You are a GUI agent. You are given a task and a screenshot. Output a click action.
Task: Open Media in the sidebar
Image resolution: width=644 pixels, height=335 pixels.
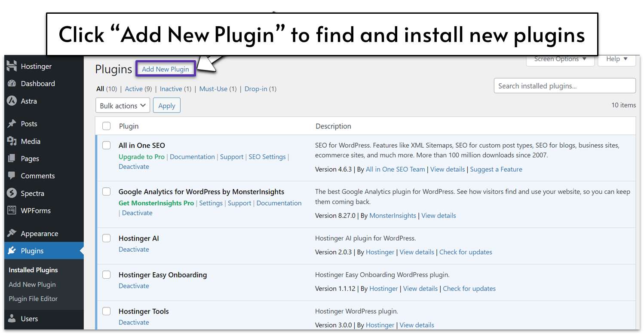[31, 141]
